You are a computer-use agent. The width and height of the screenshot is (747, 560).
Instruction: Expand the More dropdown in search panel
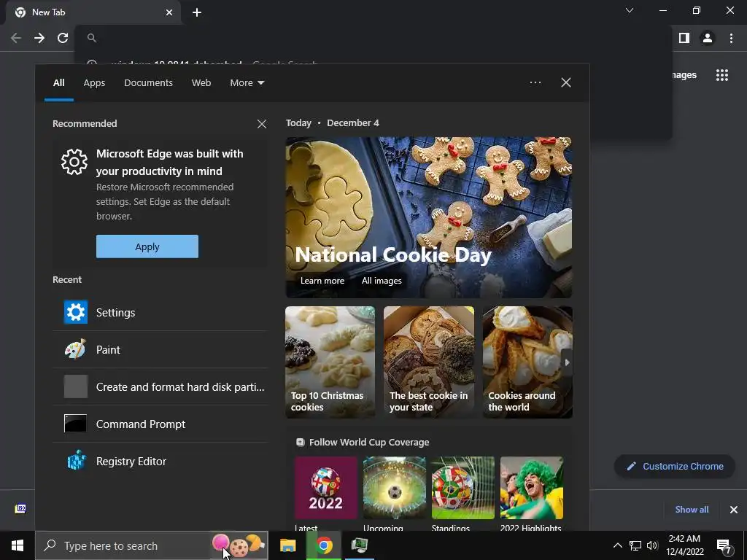247,83
